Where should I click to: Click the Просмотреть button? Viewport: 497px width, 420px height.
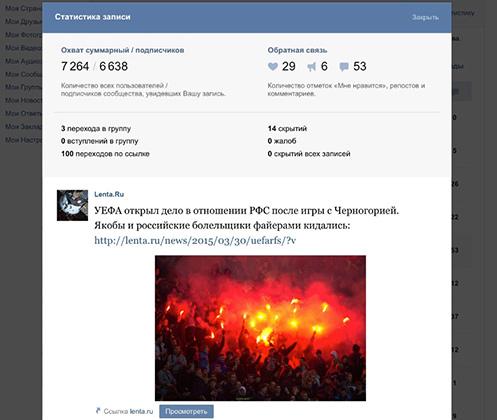click(186, 412)
